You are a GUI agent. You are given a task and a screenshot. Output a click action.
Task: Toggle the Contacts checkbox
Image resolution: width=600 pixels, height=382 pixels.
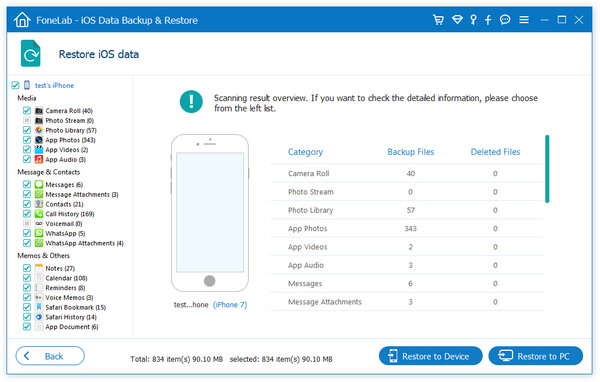tap(27, 204)
